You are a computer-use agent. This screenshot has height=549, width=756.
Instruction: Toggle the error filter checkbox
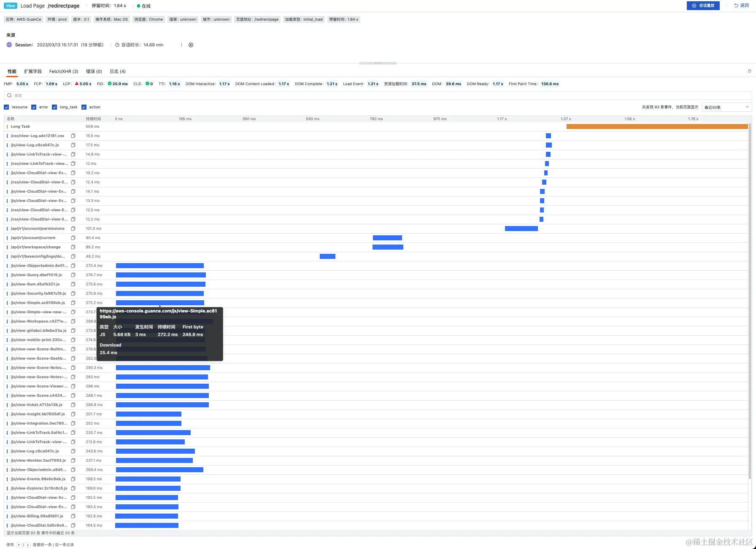tap(34, 107)
